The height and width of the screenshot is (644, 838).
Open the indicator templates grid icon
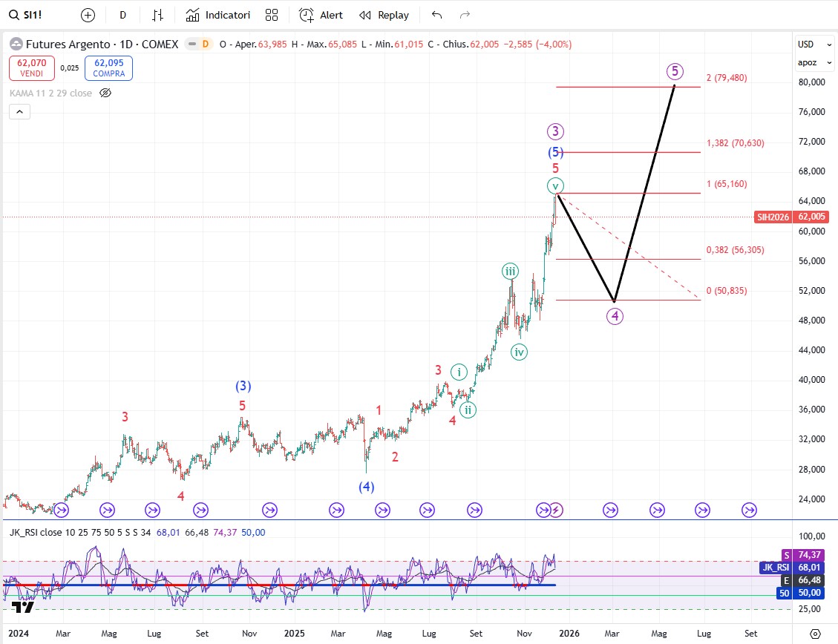click(272, 15)
